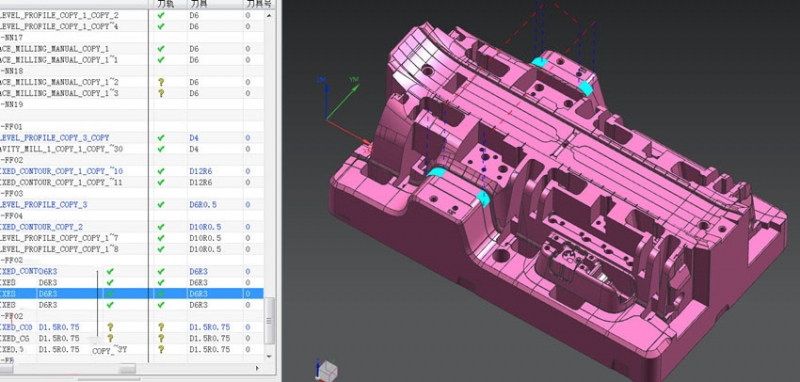Select the ACE_MILLING_MANUAL_COPY_1~3 operation
The width and height of the screenshot is (800, 382).
pyautogui.click(x=59, y=93)
